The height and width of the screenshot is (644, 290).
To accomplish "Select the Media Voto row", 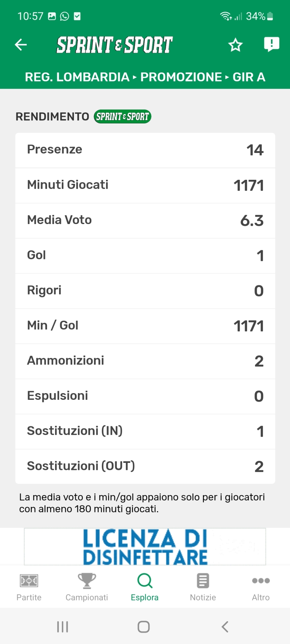I will 145,220.
